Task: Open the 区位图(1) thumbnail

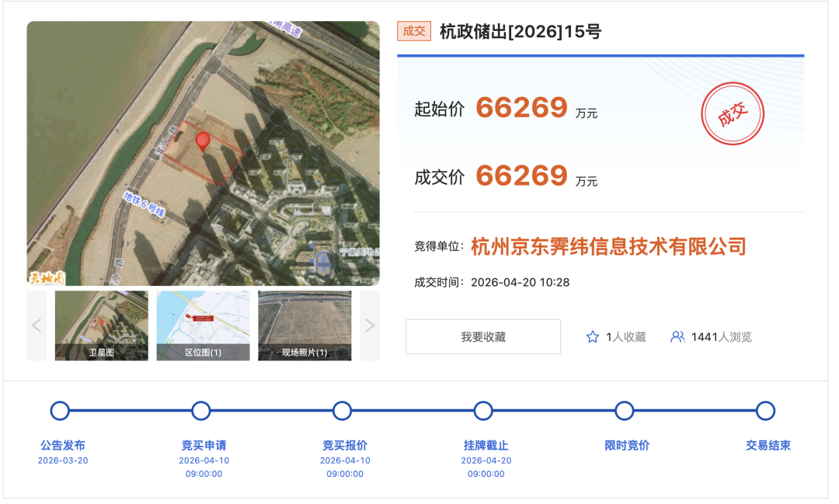Action: point(203,325)
